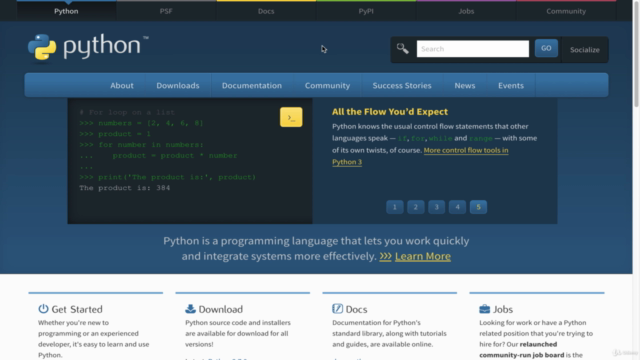
Task: Open the Downloads menu
Action: (x=178, y=85)
